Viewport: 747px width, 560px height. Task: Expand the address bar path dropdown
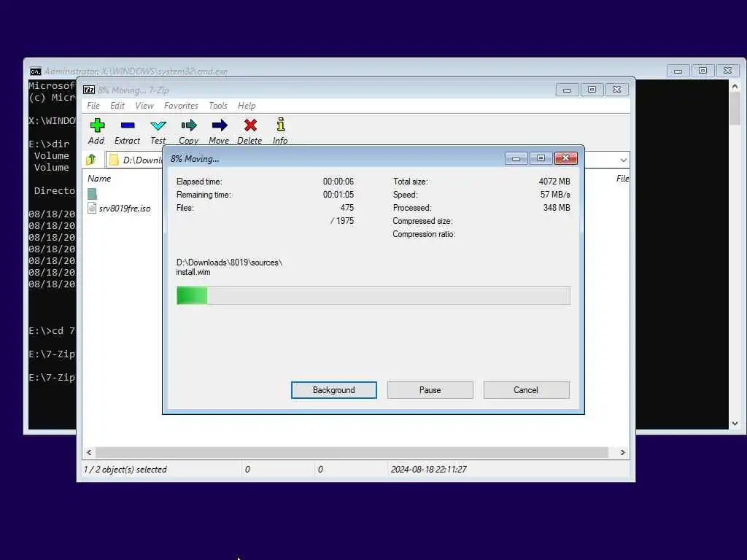coord(623,160)
